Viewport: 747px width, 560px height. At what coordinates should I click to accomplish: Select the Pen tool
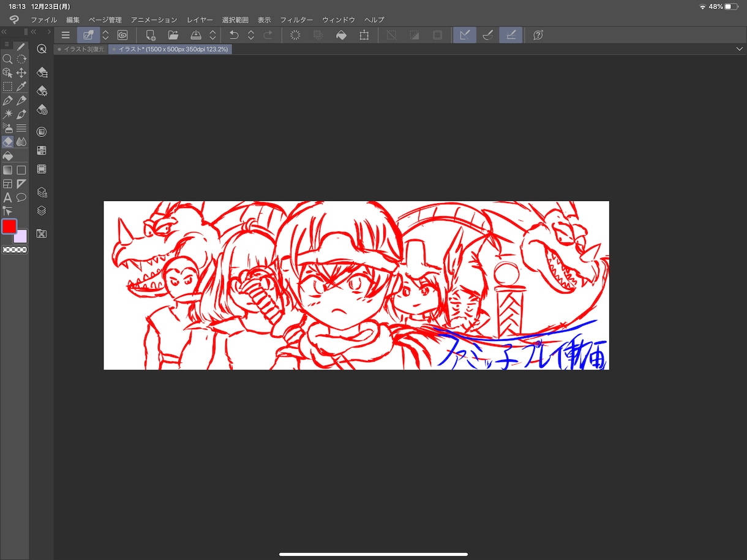click(x=7, y=100)
